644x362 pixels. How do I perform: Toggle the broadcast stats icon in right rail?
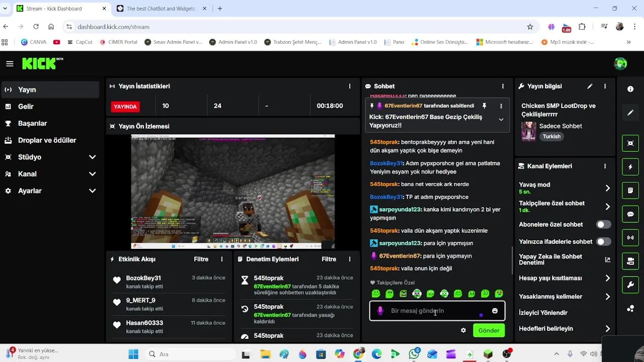click(x=630, y=238)
